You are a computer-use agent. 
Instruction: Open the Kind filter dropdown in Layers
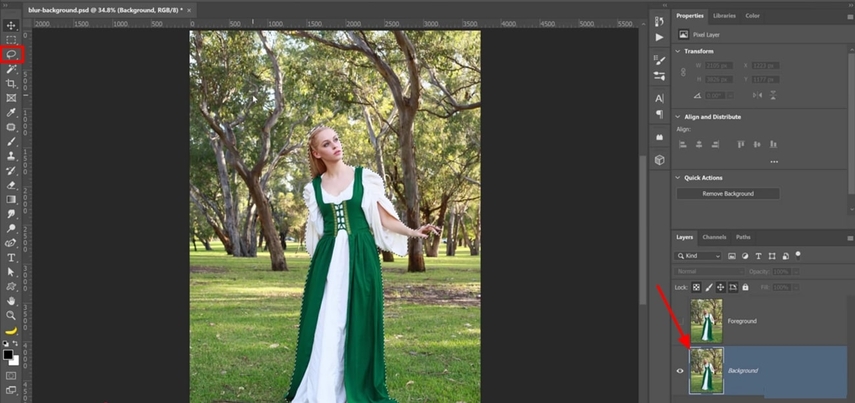[700, 256]
